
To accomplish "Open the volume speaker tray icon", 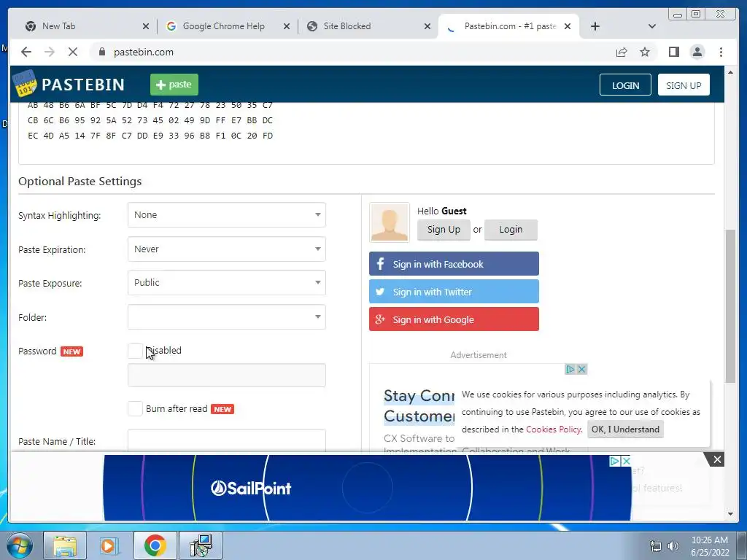I will [x=673, y=546].
